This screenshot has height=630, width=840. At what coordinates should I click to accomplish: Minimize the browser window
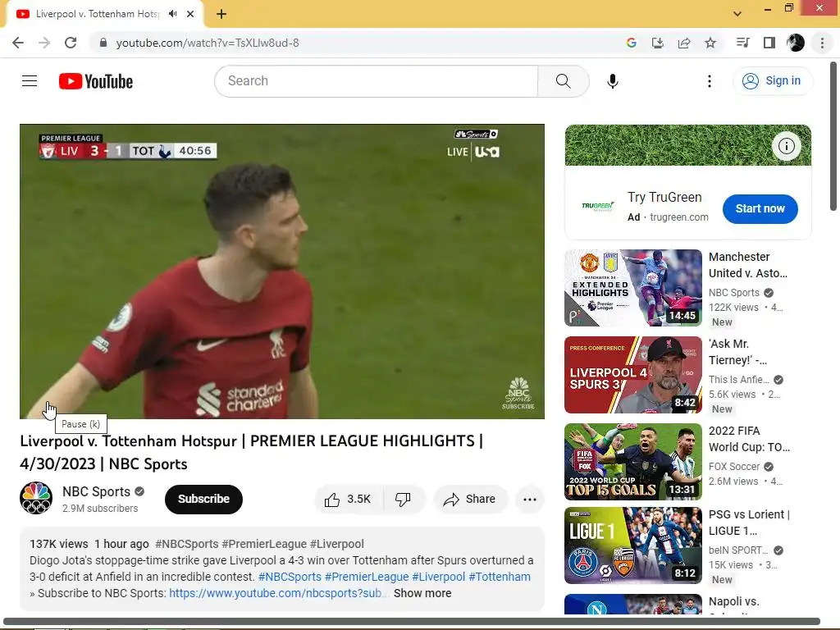(767, 8)
